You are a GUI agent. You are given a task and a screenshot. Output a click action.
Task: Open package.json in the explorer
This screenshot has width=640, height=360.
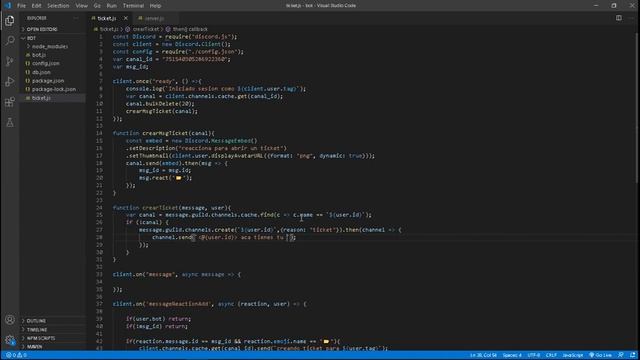point(48,81)
